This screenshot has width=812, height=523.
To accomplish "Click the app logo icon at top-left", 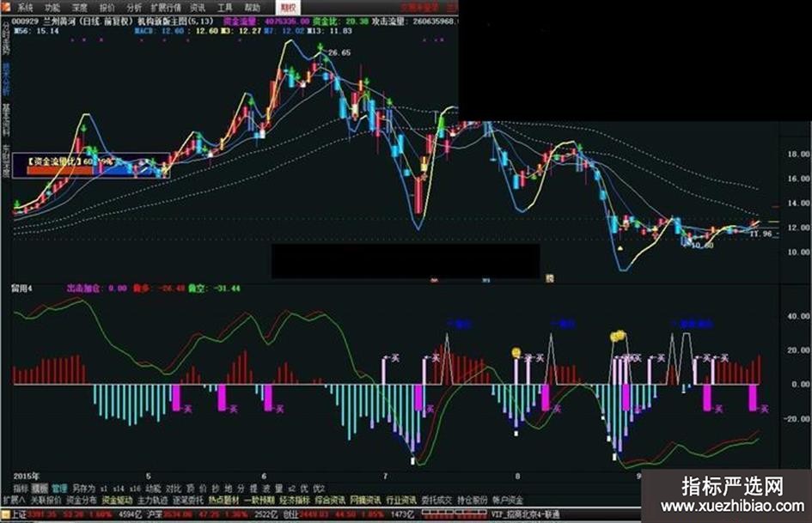I will click(x=6, y=7).
